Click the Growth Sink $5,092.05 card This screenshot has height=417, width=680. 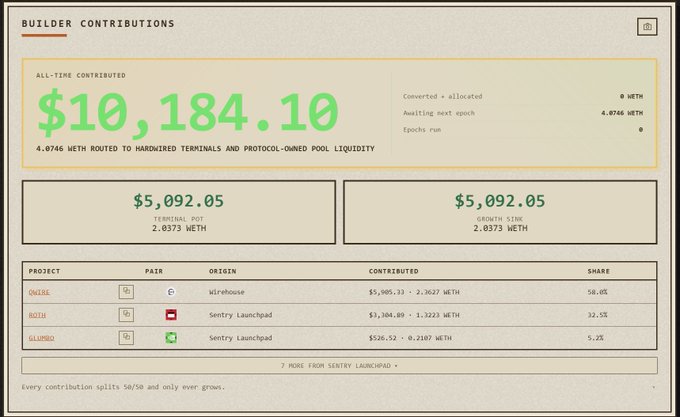[x=500, y=212]
